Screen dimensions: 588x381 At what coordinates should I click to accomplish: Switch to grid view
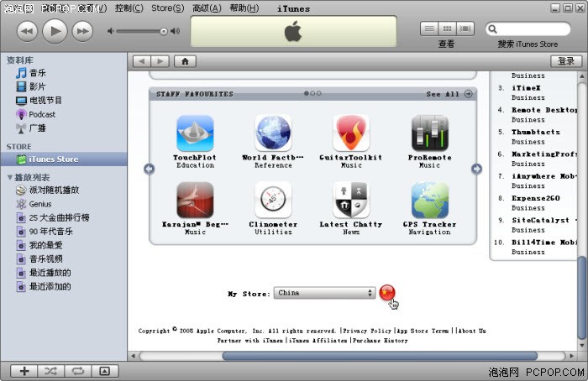click(447, 29)
